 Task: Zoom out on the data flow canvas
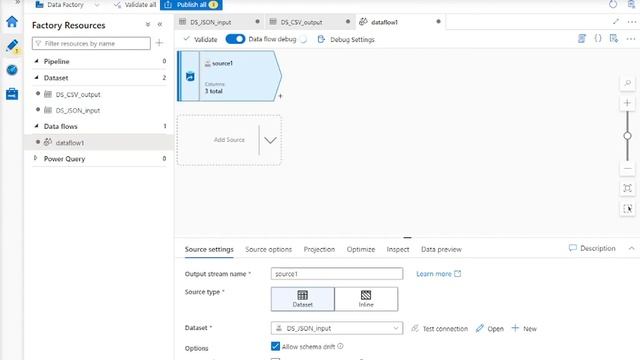click(x=627, y=169)
